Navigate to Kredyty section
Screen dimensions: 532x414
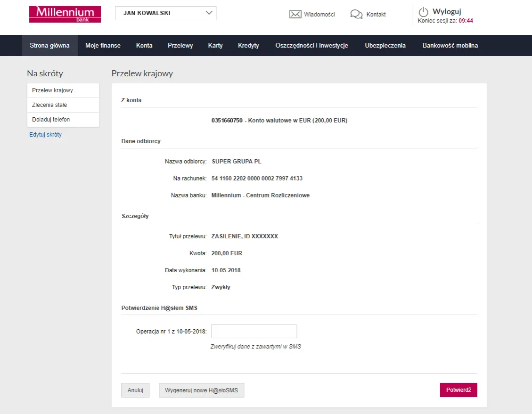tap(248, 46)
